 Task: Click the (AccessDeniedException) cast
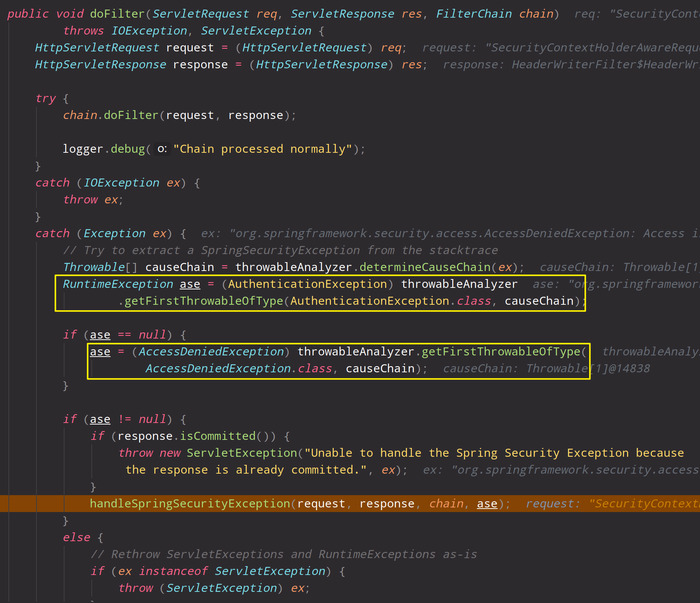click(x=211, y=352)
